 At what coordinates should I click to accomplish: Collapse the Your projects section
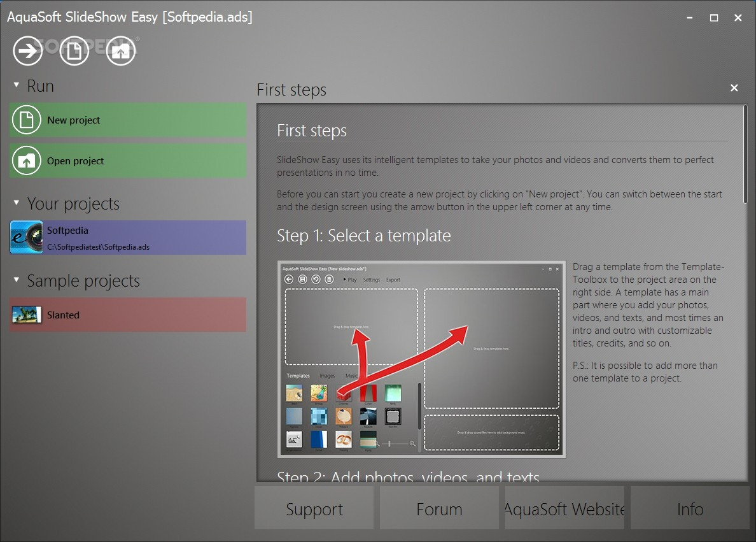point(17,203)
